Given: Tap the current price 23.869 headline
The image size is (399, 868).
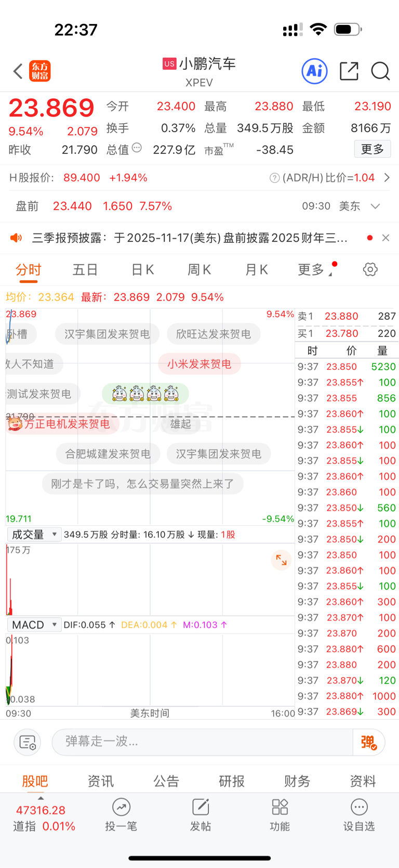Looking at the screenshot, I should 51,108.
